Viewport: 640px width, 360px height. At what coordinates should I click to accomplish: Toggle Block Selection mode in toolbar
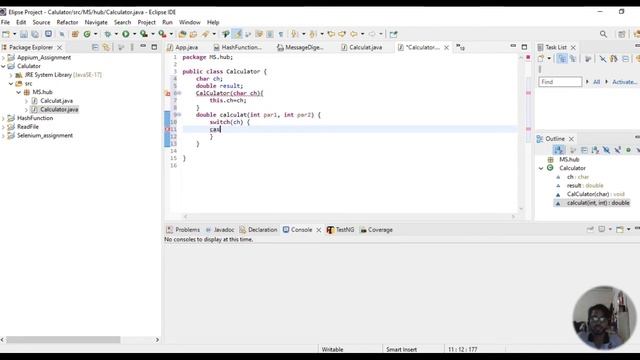pyautogui.click(x=270, y=34)
